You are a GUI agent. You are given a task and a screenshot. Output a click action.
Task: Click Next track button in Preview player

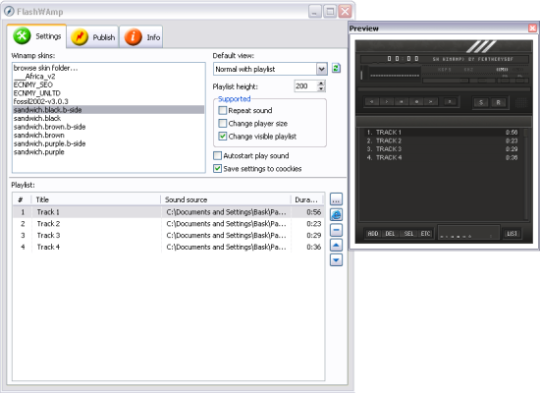430,102
